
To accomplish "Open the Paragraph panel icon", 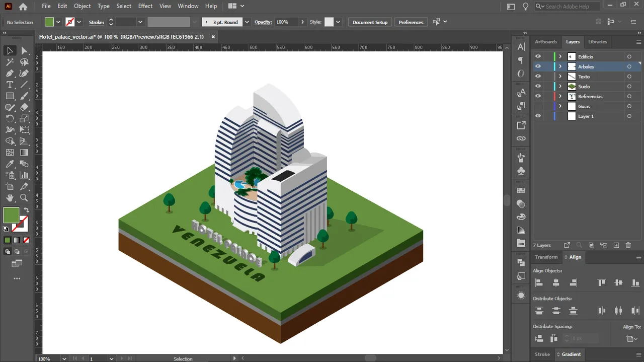I will [x=521, y=60].
